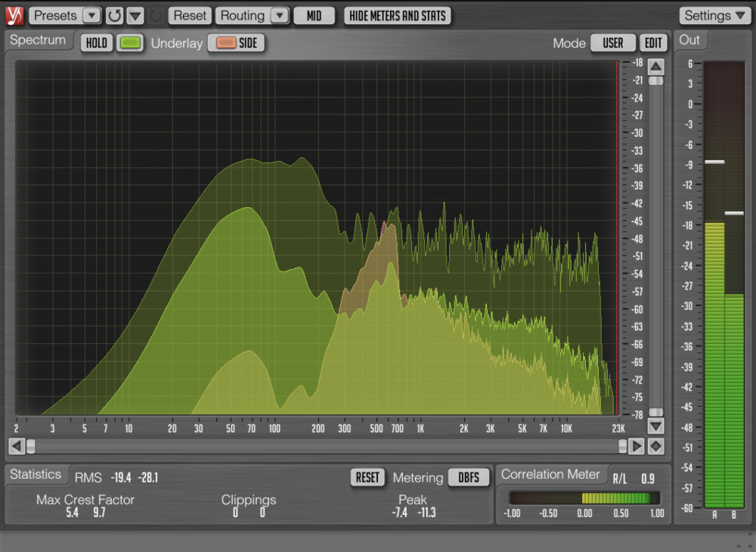Click the diamond zoom reset icon
Viewport: 756px width, 552px height.
(x=655, y=446)
